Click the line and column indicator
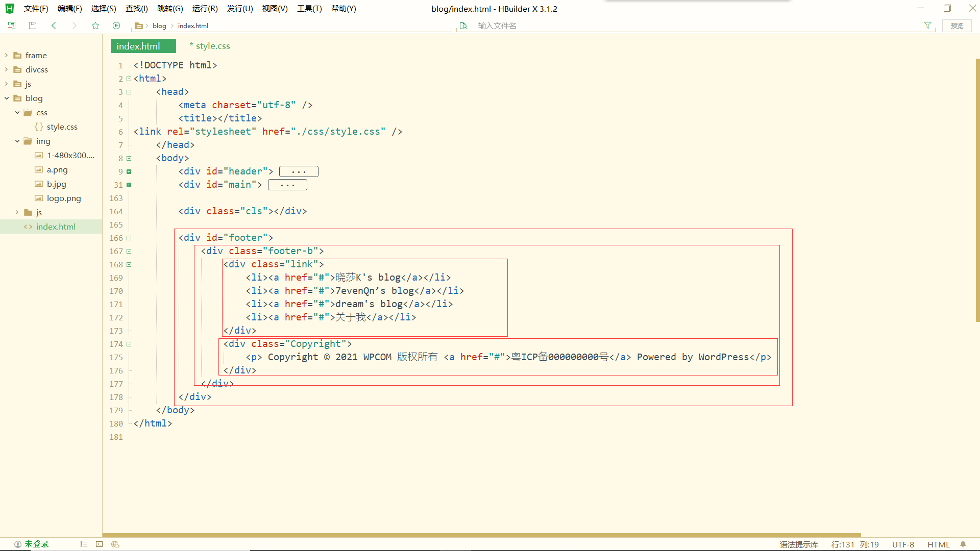 click(x=855, y=544)
